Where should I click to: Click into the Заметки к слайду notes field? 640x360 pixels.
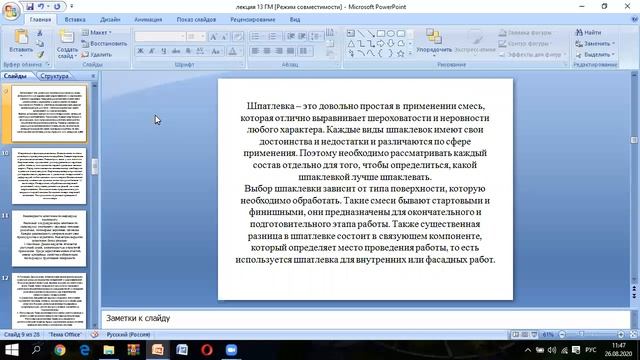pos(365,318)
